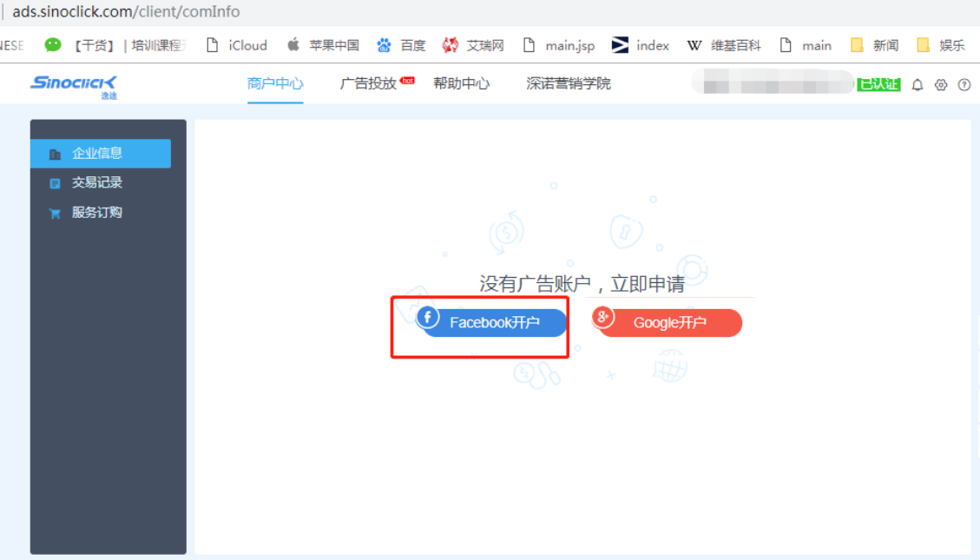Click the Apple logo bookmark icon
This screenshot has width=980, height=560.
(293, 44)
